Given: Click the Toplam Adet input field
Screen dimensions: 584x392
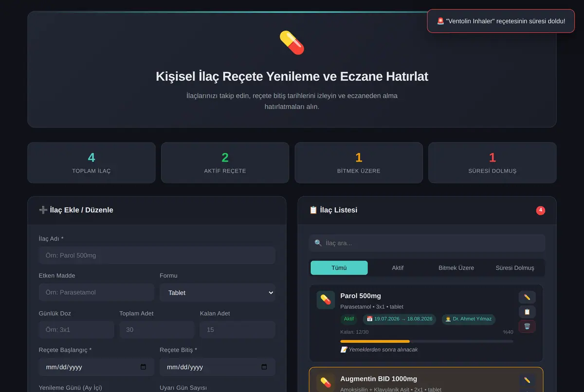Looking at the screenshot, I should [x=157, y=330].
